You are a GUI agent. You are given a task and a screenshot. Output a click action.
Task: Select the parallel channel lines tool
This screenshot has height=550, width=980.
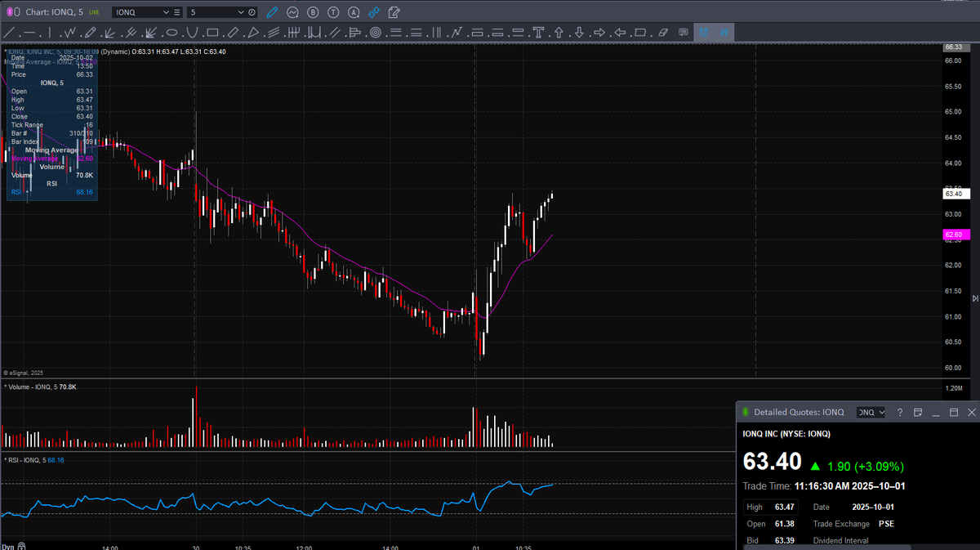point(336,33)
